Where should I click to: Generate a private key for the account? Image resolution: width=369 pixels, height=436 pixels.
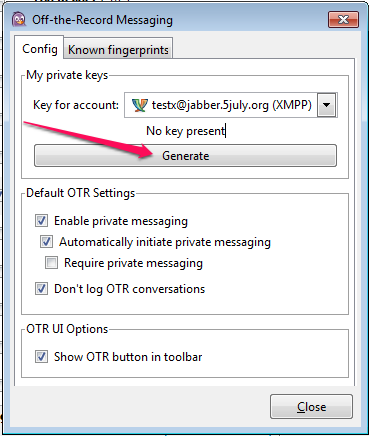(185, 156)
